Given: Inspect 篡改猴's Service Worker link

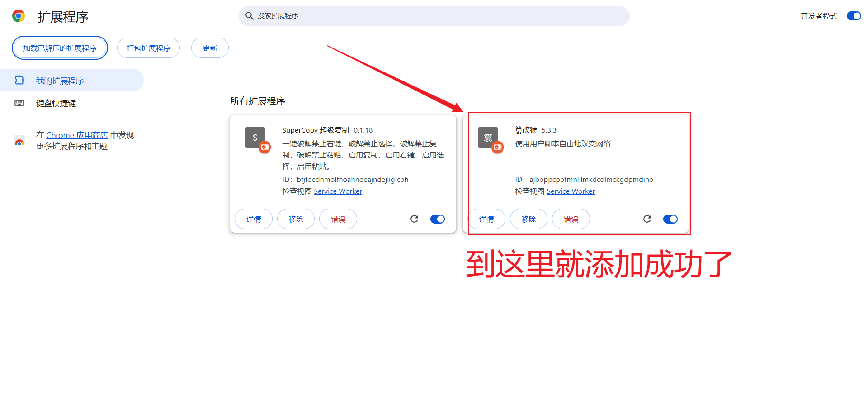Looking at the screenshot, I should click(x=571, y=191).
